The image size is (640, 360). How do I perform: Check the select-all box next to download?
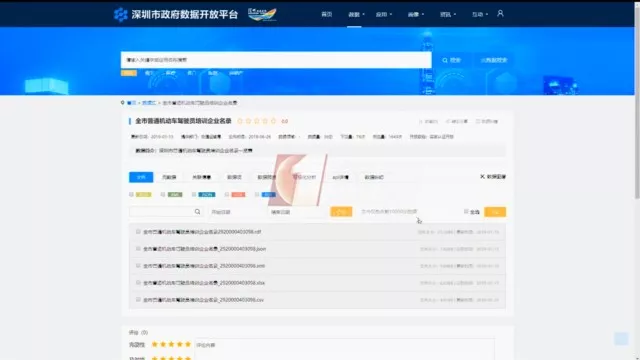[466, 211]
